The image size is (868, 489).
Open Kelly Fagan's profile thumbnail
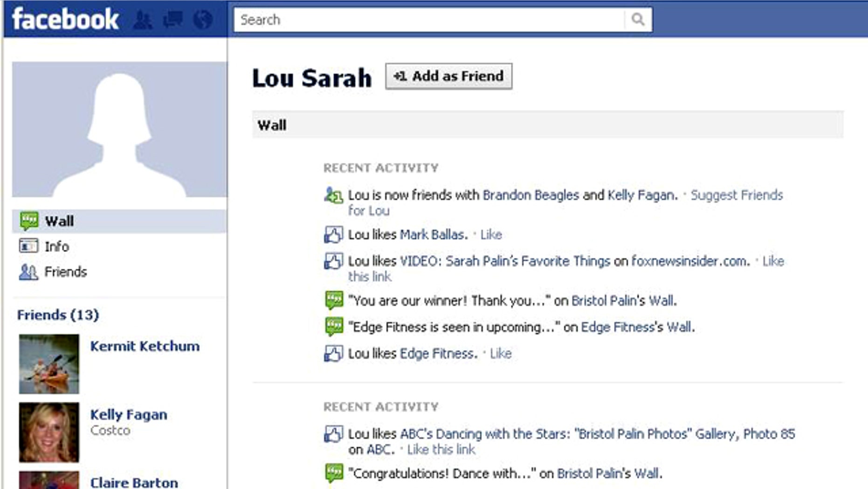(x=49, y=433)
